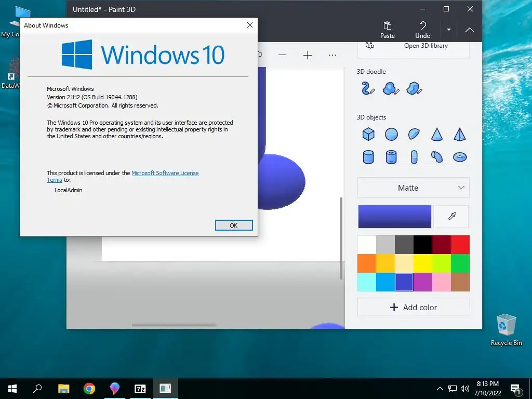The width and height of the screenshot is (532, 399).
Task: Pick the lime color swatch
Action: (442, 263)
